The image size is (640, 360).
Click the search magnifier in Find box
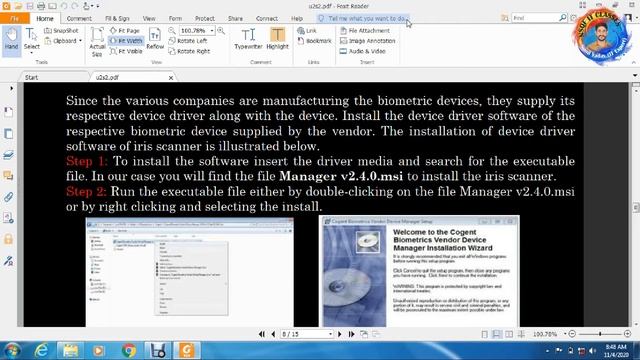pyautogui.click(x=562, y=18)
